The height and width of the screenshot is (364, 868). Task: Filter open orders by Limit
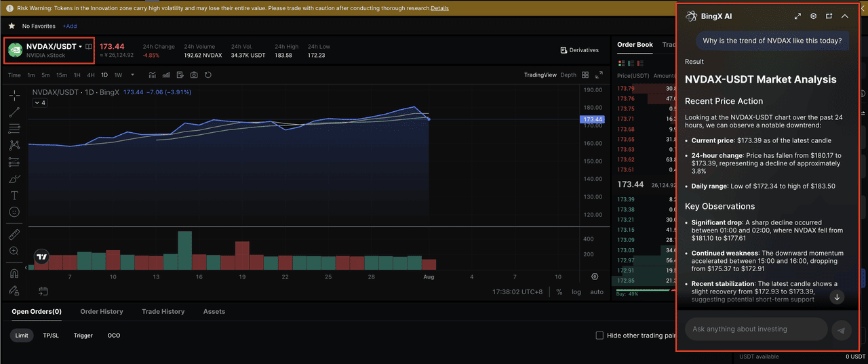(x=22, y=336)
